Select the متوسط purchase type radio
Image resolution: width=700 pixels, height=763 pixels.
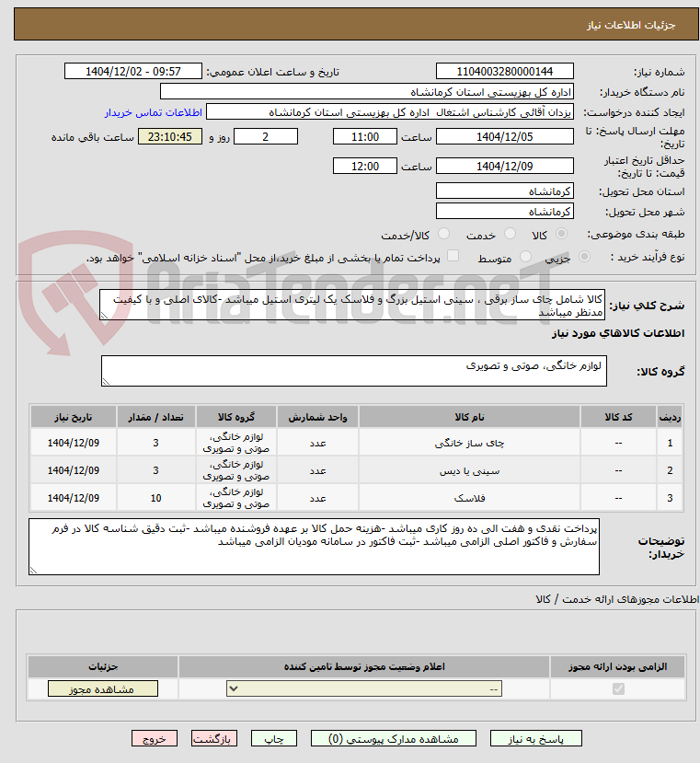(x=525, y=257)
